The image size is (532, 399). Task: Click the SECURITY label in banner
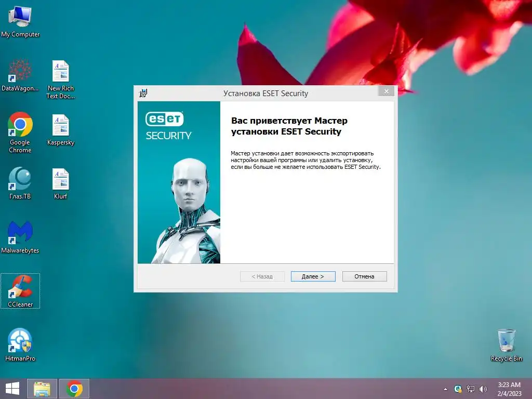point(169,136)
